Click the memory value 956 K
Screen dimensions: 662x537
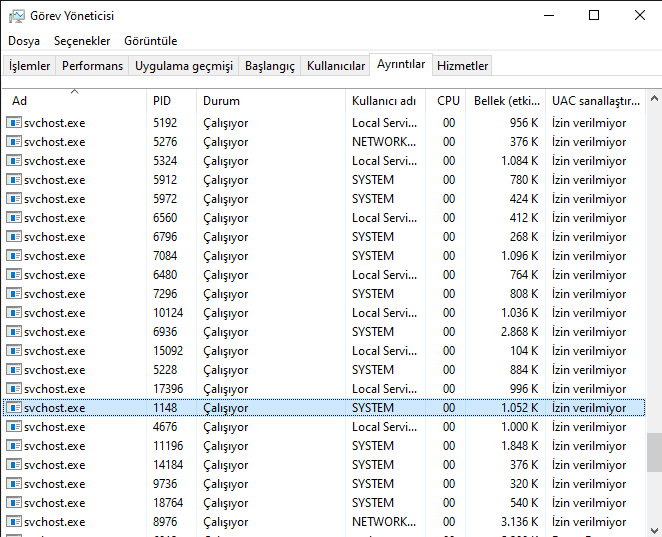pos(524,123)
